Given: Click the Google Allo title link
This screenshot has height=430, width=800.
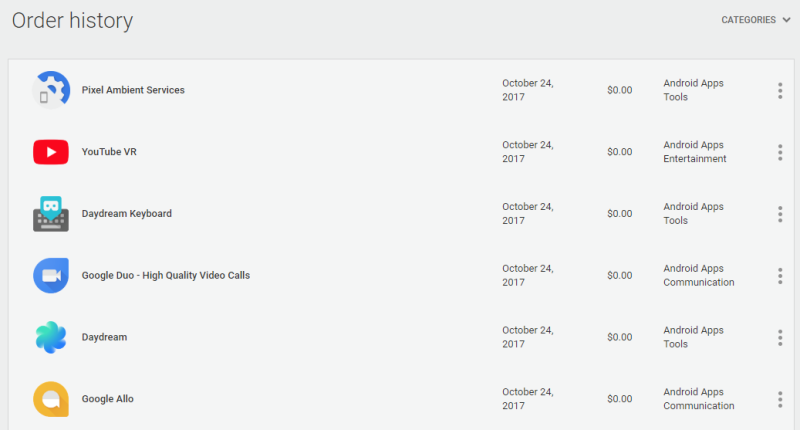Looking at the screenshot, I should click(x=108, y=399).
